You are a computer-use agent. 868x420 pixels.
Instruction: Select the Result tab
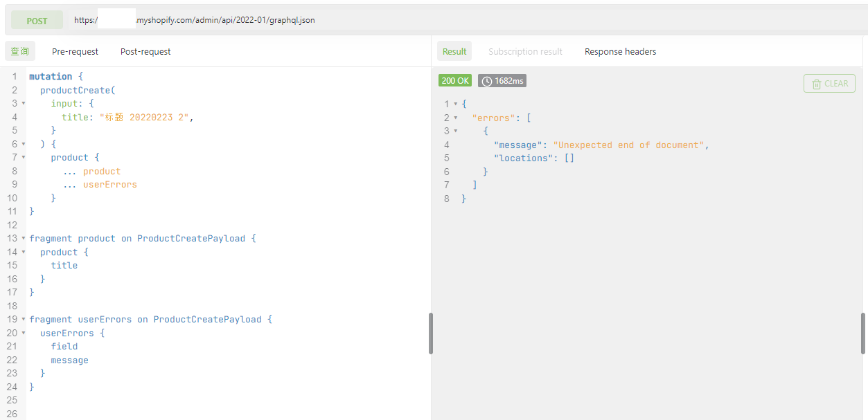454,51
